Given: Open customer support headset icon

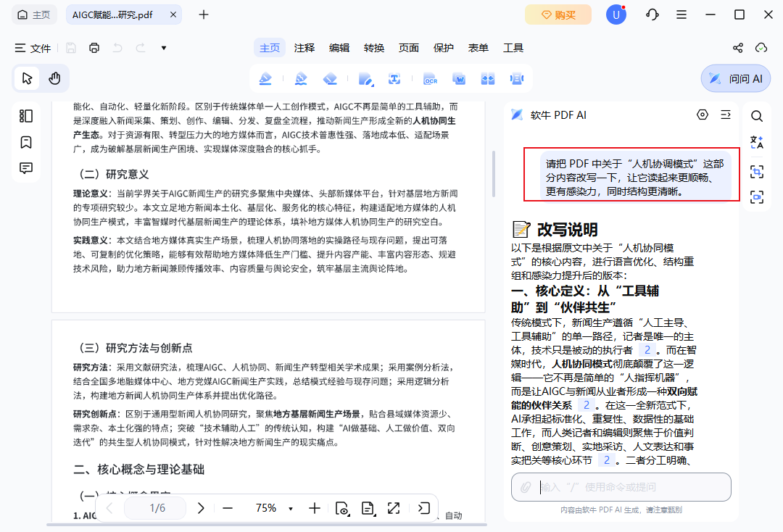Looking at the screenshot, I should (x=652, y=14).
